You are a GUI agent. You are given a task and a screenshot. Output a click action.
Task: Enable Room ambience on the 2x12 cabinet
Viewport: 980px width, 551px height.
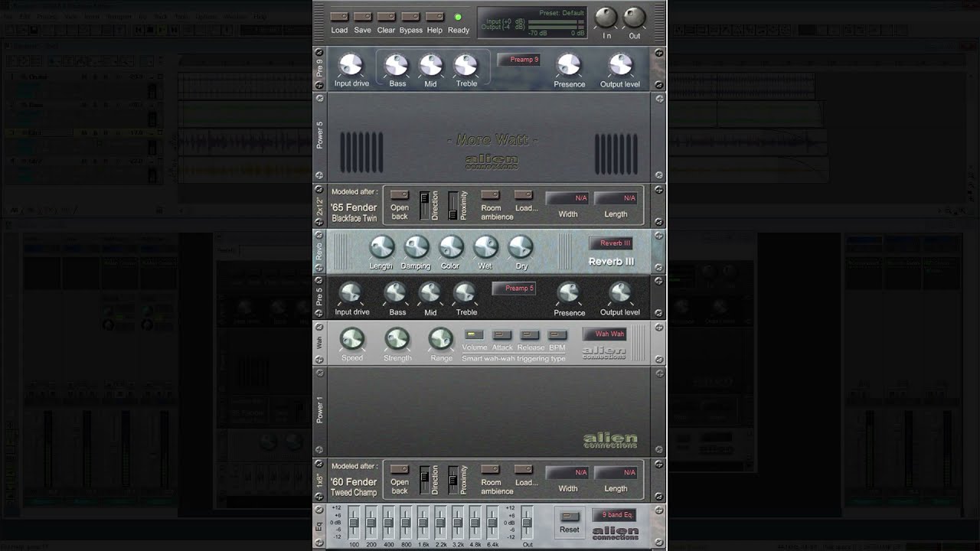490,195
